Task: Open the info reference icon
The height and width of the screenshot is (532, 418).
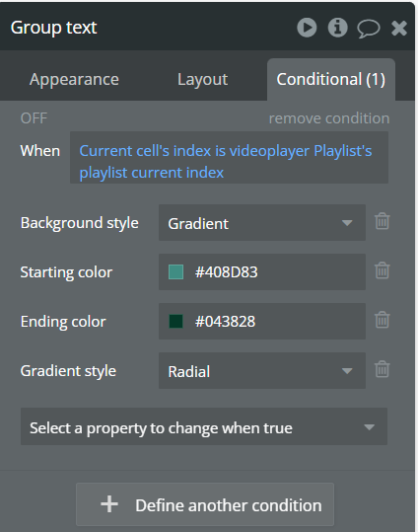Action: 338,28
